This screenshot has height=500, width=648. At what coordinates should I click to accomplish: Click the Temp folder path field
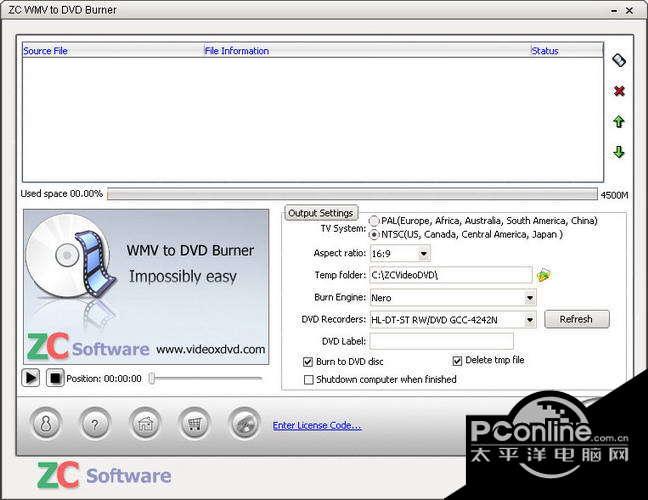(450, 275)
